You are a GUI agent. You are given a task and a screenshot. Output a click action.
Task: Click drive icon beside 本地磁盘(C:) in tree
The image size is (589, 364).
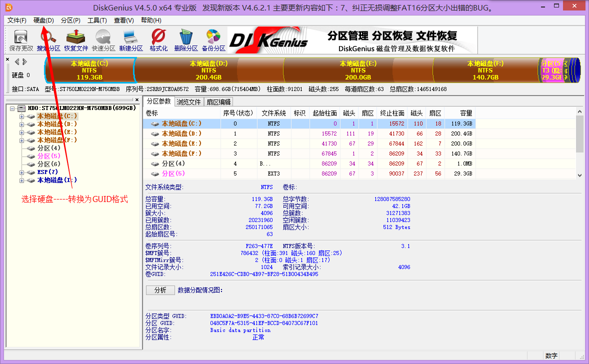(31, 116)
